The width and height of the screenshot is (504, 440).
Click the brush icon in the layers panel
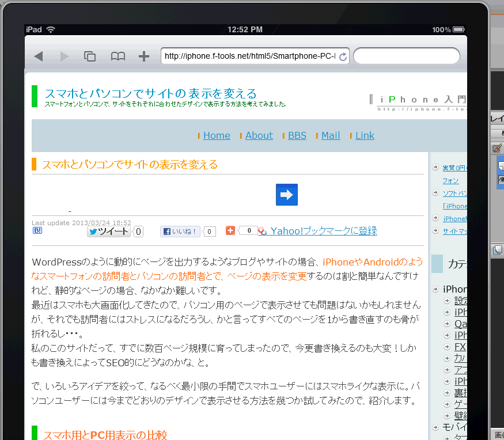pyautogui.click(x=497, y=149)
